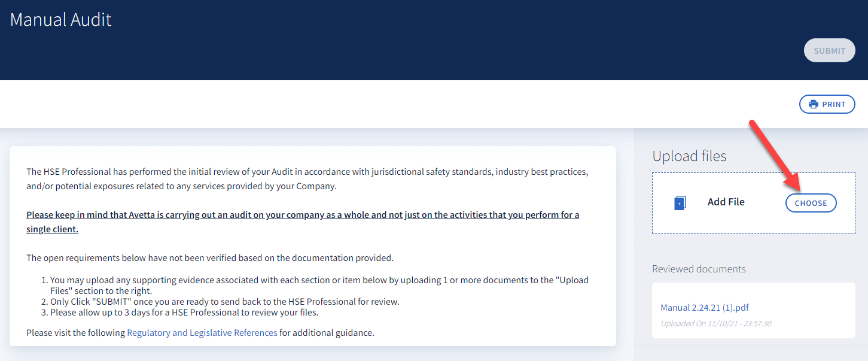Image resolution: width=868 pixels, height=361 pixels.
Task: Select the Add File label
Action: [x=726, y=202]
